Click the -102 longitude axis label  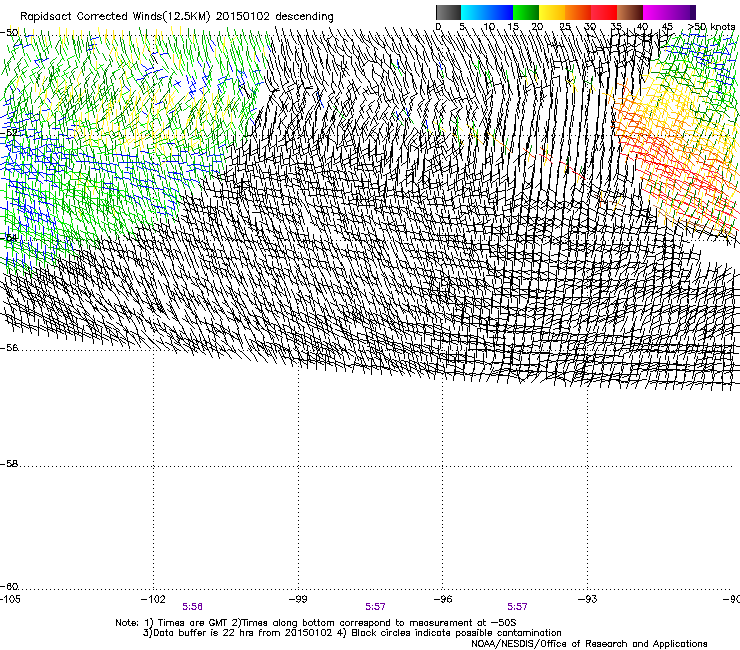click(x=153, y=599)
